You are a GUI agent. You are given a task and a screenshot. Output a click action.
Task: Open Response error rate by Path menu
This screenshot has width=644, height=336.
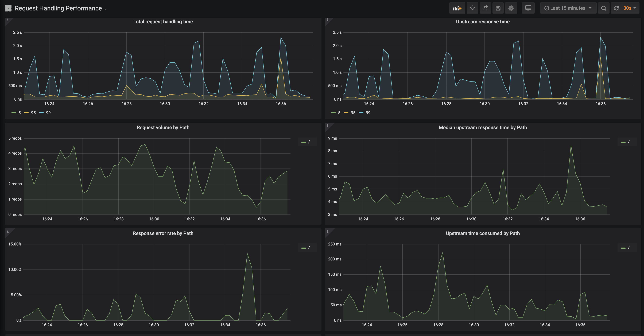tap(163, 233)
